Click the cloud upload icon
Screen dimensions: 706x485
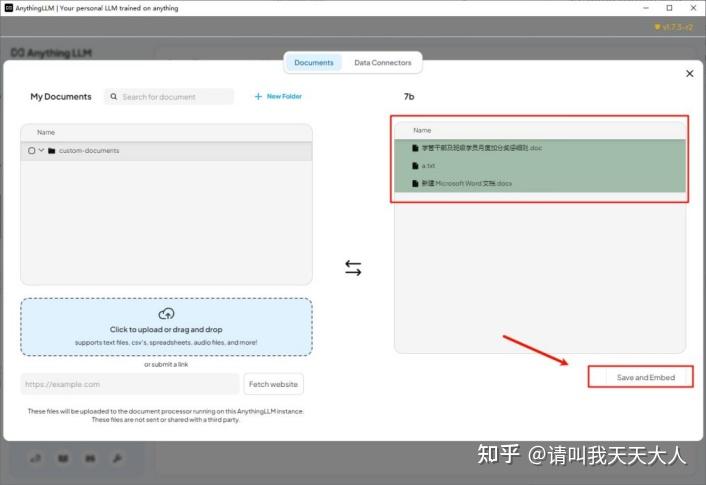pyautogui.click(x=166, y=313)
